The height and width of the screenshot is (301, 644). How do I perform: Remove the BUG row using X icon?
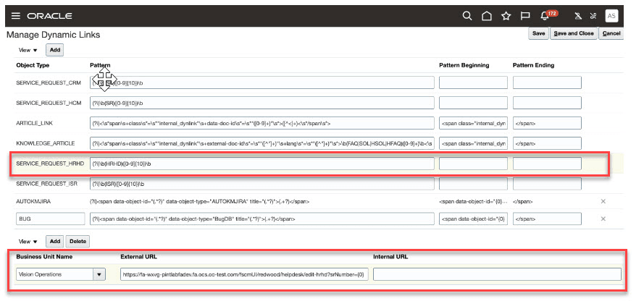(x=603, y=219)
